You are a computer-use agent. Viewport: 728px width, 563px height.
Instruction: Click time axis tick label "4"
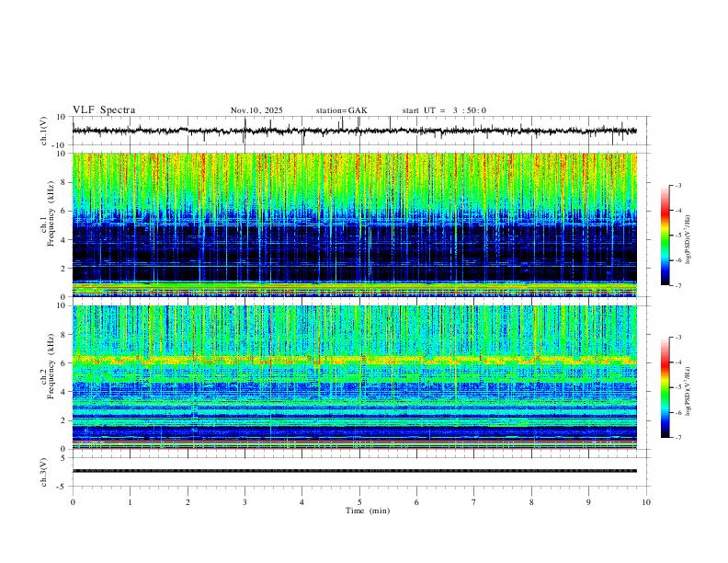click(x=301, y=502)
